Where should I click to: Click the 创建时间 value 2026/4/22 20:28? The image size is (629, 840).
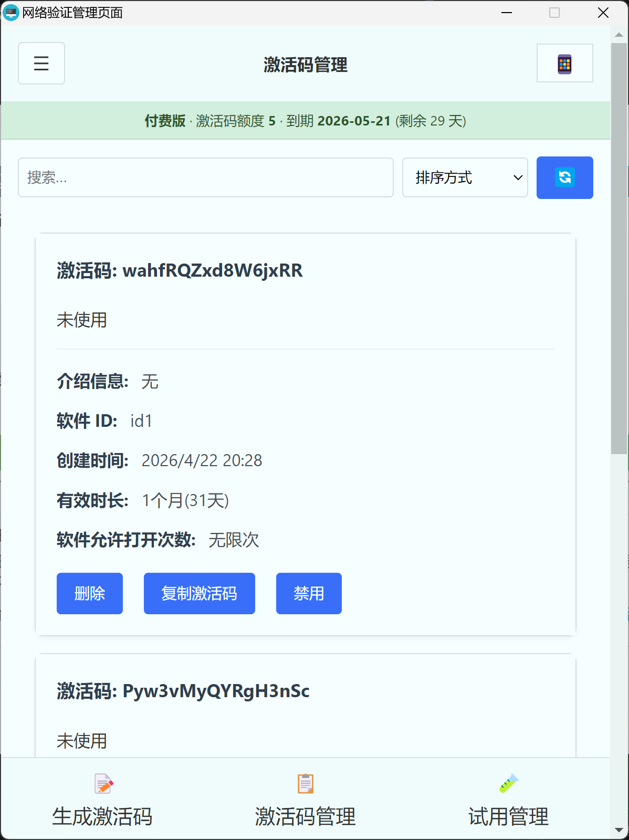point(202,460)
